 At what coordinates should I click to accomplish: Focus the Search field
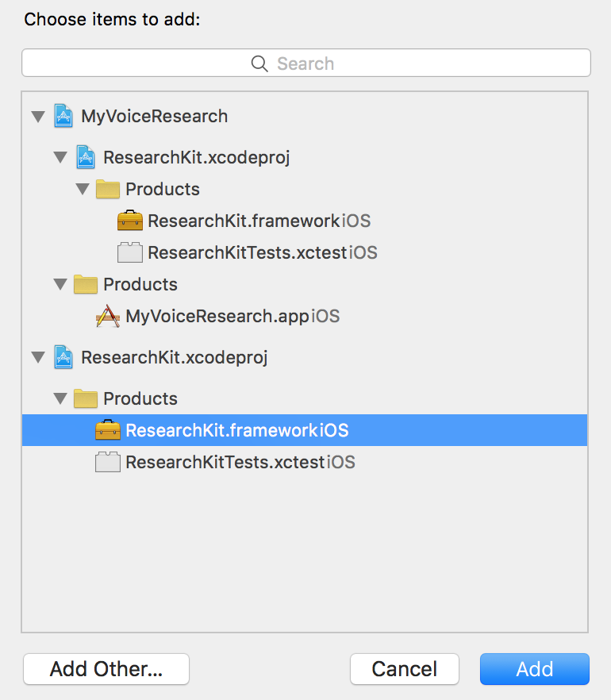coord(306,63)
